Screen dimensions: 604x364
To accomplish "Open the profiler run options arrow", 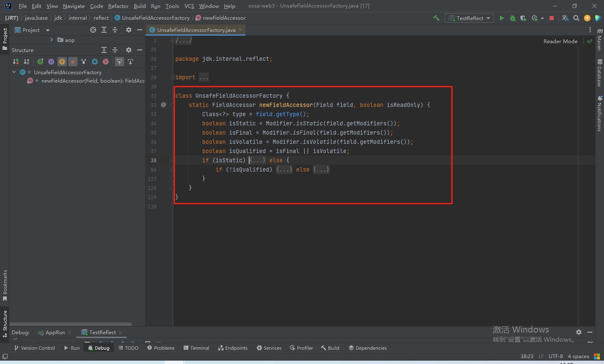I will point(542,18).
